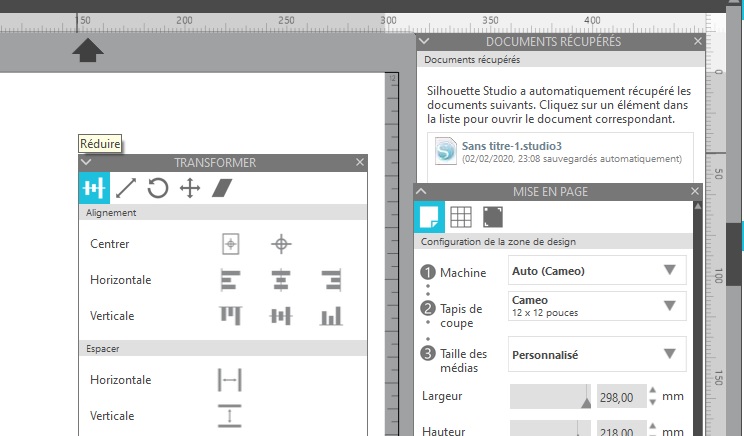Click the Taille des médias label
The height and width of the screenshot is (436, 744).
[x=463, y=361]
